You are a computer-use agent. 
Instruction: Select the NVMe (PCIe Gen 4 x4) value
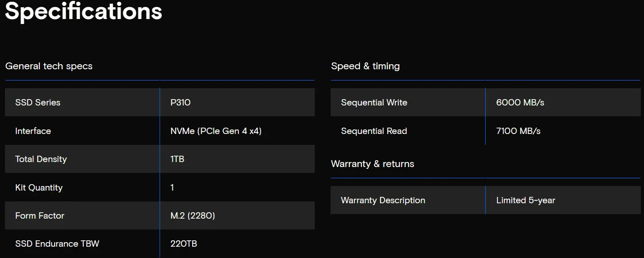(x=216, y=131)
